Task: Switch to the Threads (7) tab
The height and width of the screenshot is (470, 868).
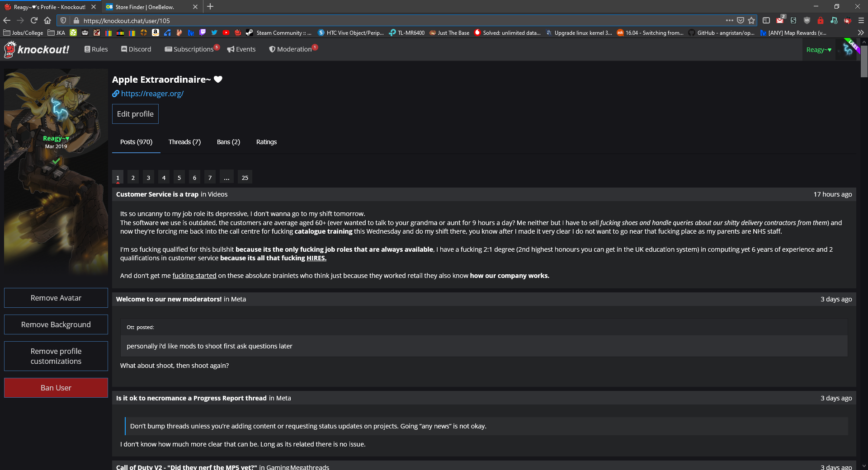Action: pyautogui.click(x=184, y=142)
